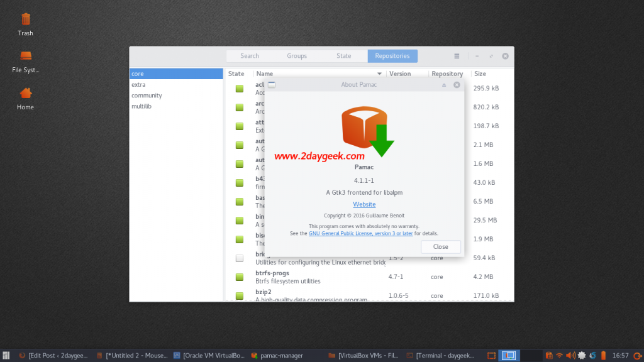Open volume control from the system tray
The width and height of the screenshot is (644, 362).
pyautogui.click(x=570, y=354)
